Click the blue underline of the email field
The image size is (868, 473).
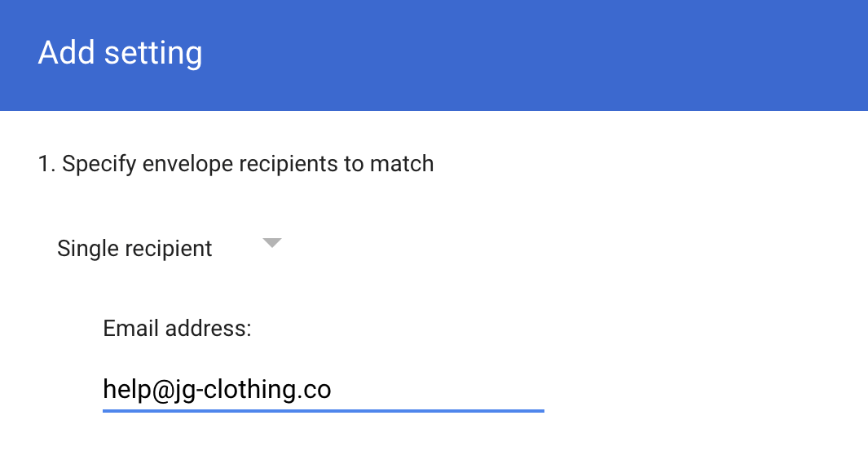pyautogui.click(x=323, y=410)
